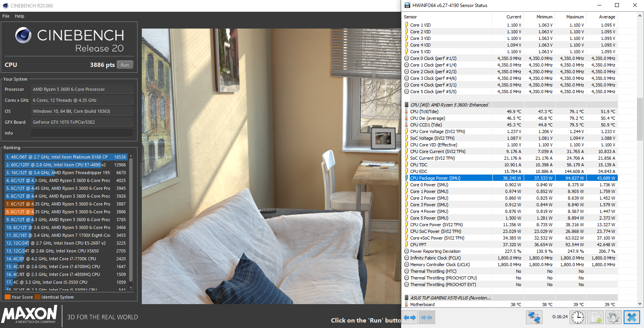
Task: Click the collapse columns arrows button in HWiNFO
Action: (427, 317)
